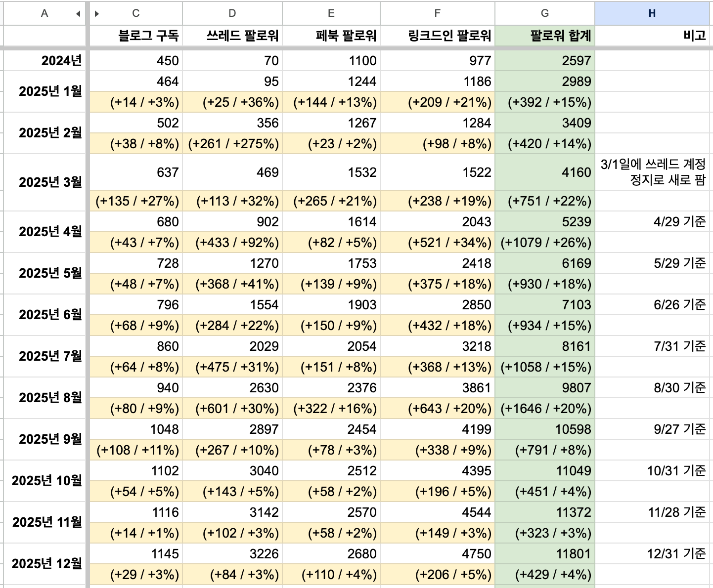The image size is (713, 588).
Task: Click the 2025년 10월 row label
Action: coord(45,481)
